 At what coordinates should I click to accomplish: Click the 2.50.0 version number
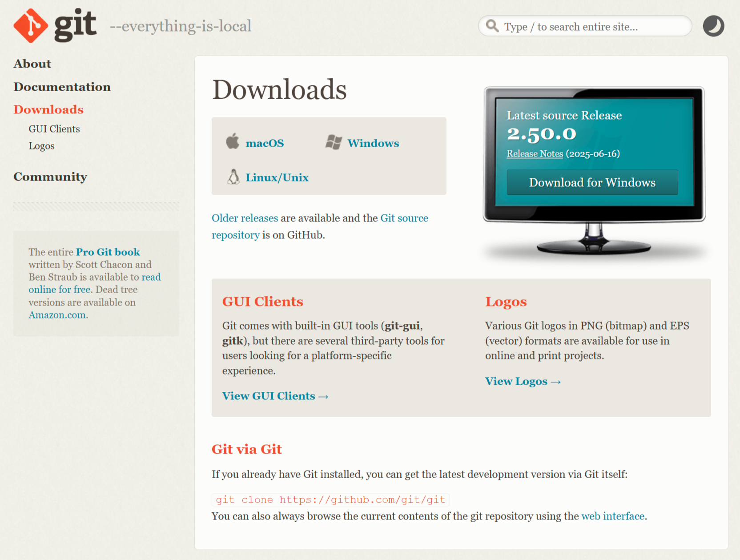click(542, 134)
